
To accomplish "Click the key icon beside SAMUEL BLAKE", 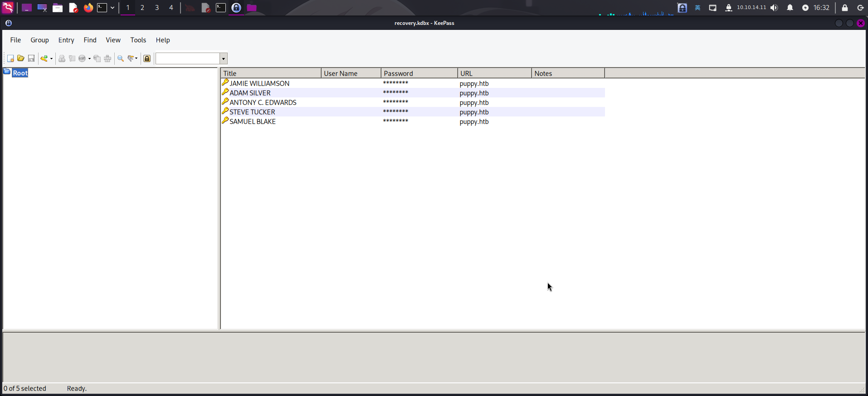I will pyautogui.click(x=225, y=121).
